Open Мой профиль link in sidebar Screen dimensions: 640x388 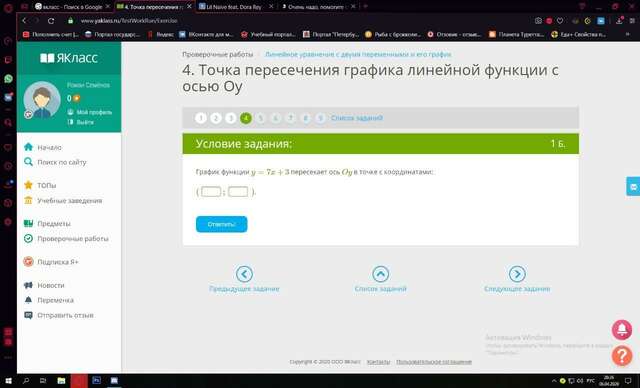point(94,112)
